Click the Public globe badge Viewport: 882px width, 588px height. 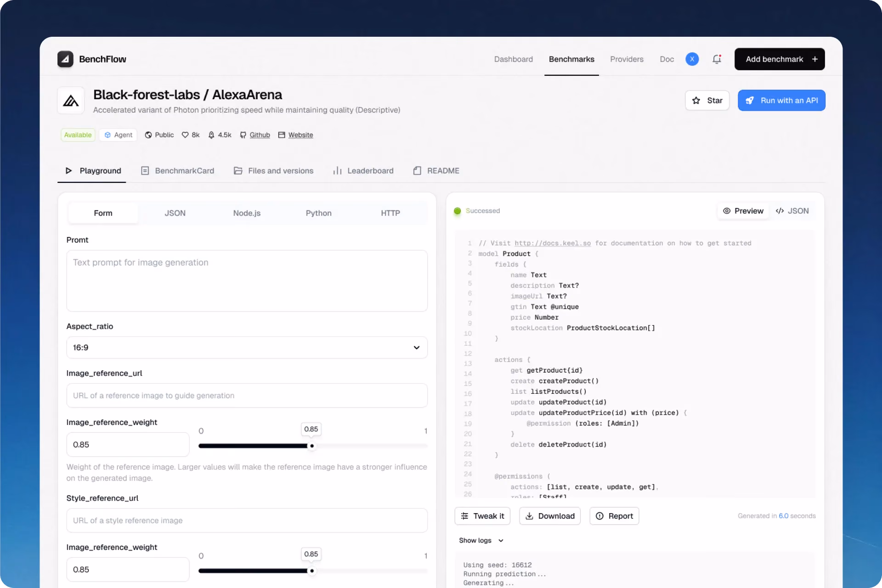(x=159, y=135)
